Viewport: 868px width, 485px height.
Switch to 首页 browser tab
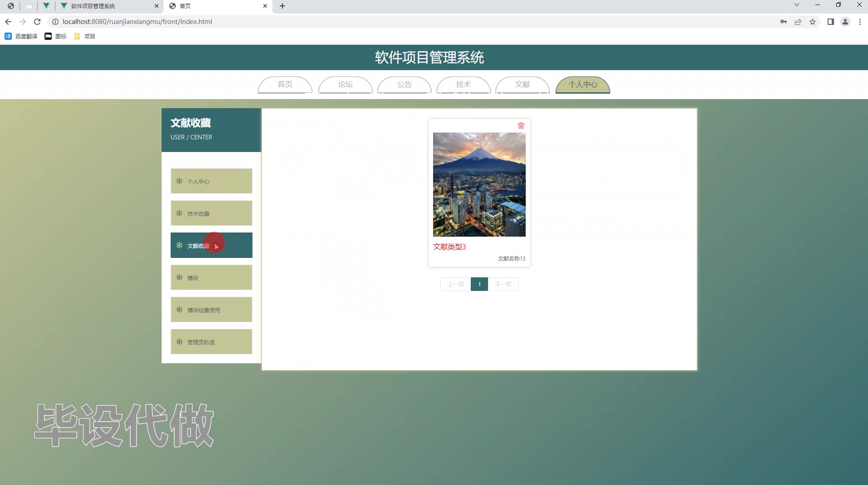click(x=218, y=6)
